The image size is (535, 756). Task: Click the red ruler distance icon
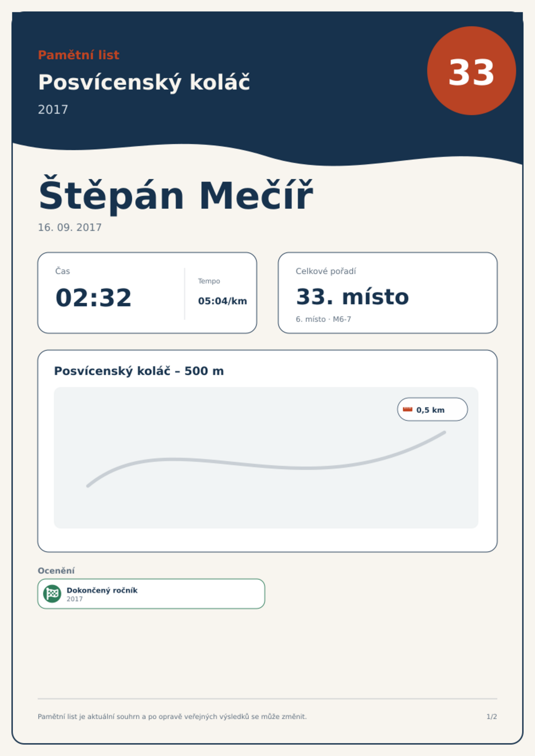pos(407,409)
